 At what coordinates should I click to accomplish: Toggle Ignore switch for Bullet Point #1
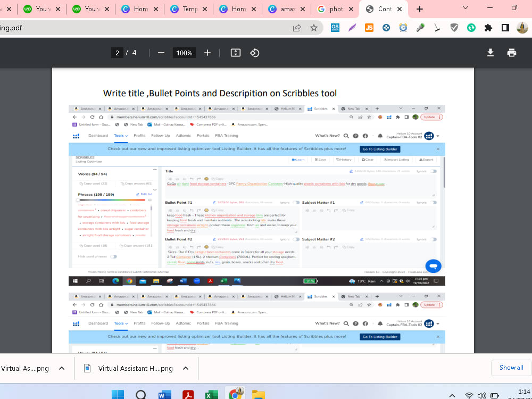click(x=296, y=203)
